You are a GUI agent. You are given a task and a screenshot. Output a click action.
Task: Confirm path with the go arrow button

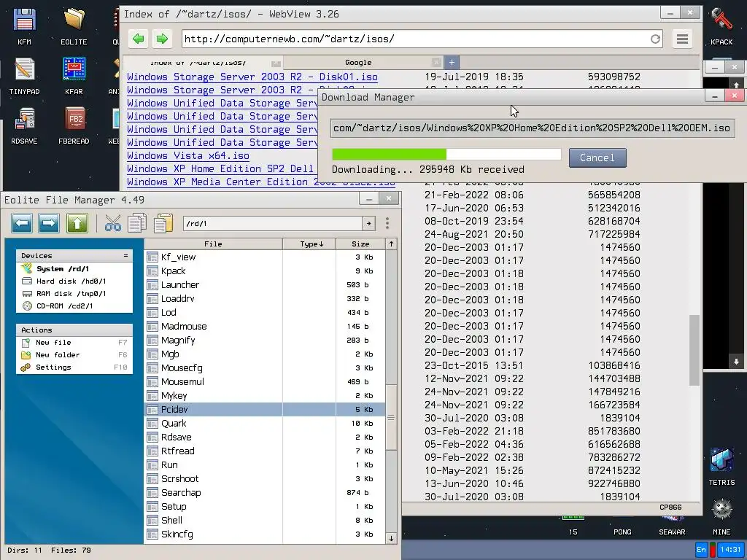coord(368,223)
